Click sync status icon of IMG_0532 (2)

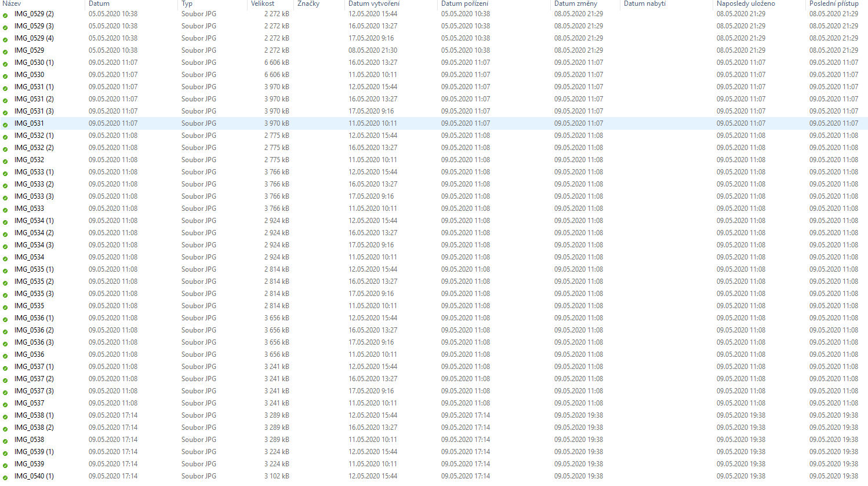(x=5, y=148)
